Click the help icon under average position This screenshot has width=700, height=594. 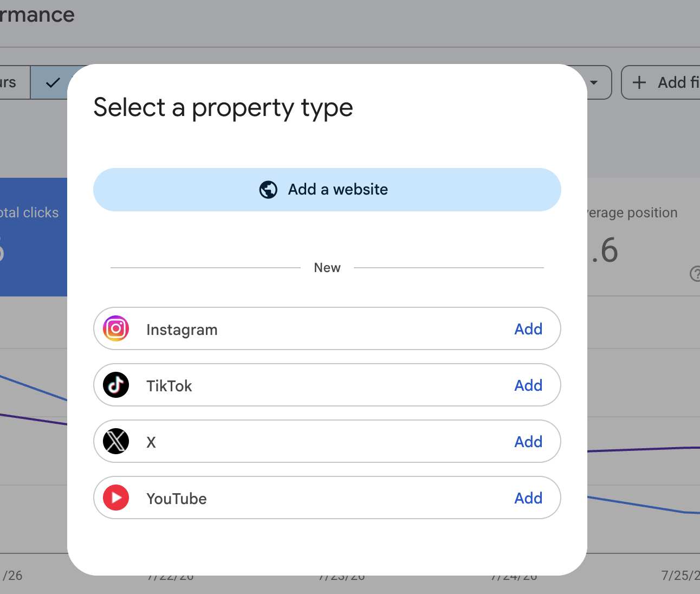pyautogui.click(x=695, y=274)
